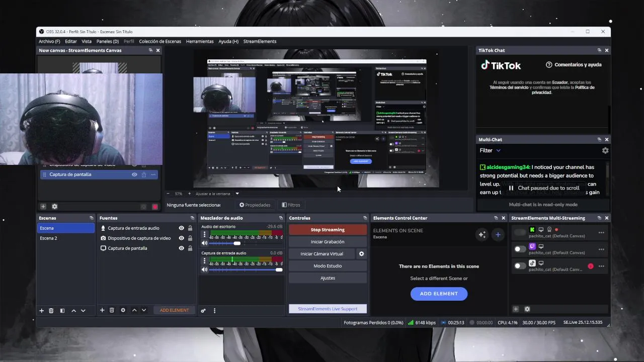Hide the Captura de entrada audio source
Screen dimensions: 644x362
pos(181,228)
